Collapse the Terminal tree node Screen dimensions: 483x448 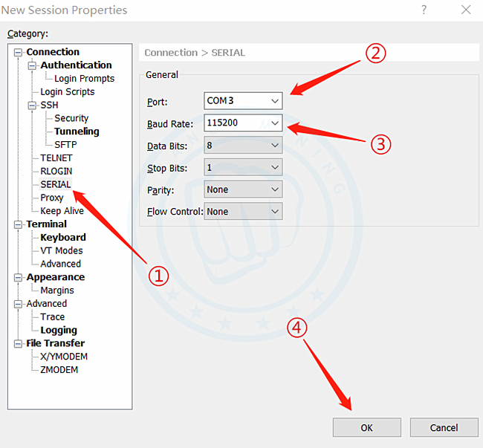19,224
